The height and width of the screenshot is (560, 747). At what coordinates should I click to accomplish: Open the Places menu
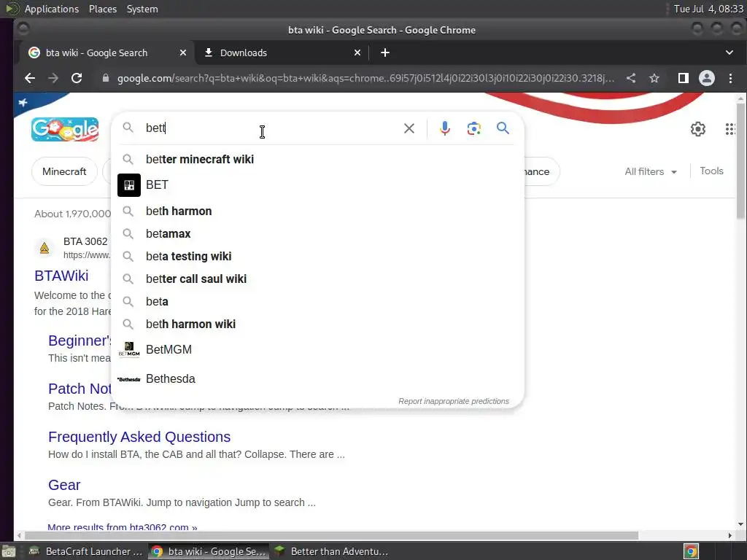click(103, 9)
